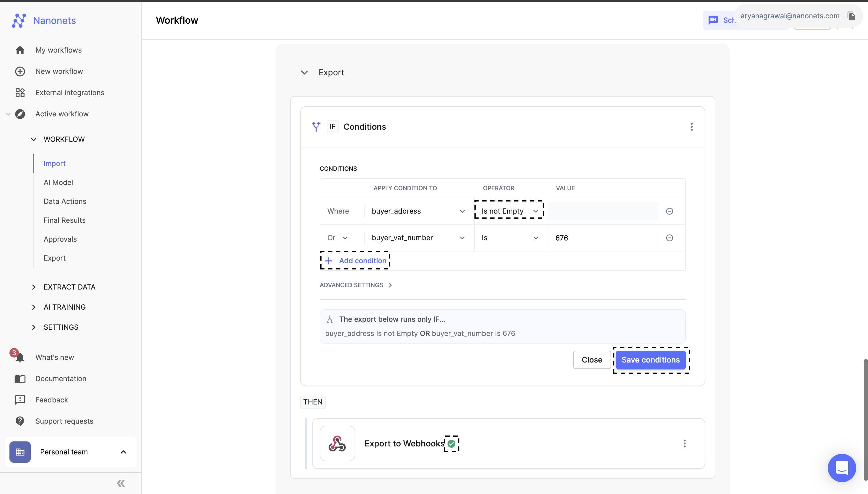Remove the buyer_address condition row
This screenshot has width=868, height=494.
(x=669, y=211)
